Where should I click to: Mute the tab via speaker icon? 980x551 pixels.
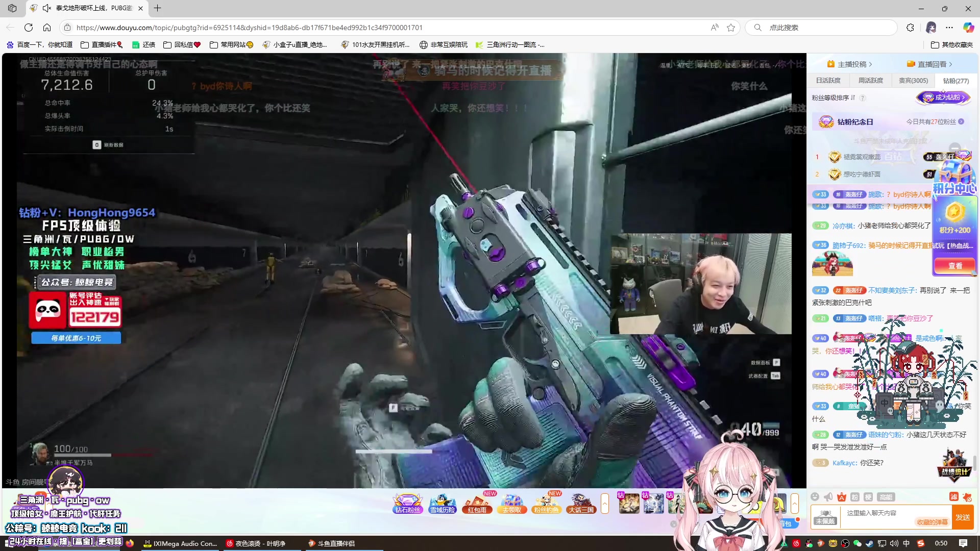[x=47, y=8]
